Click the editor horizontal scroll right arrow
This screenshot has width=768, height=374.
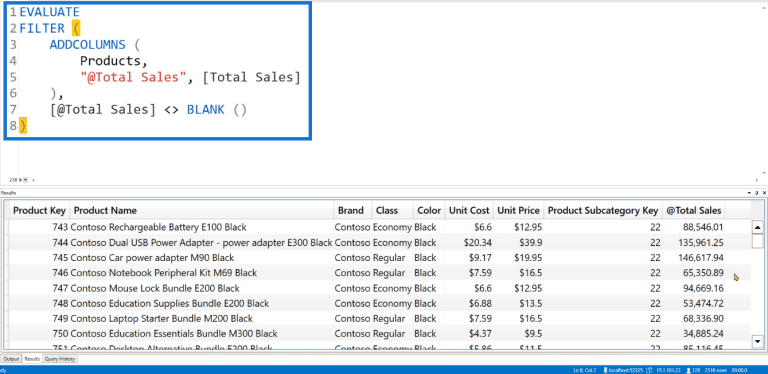click(x=757, y=180)
